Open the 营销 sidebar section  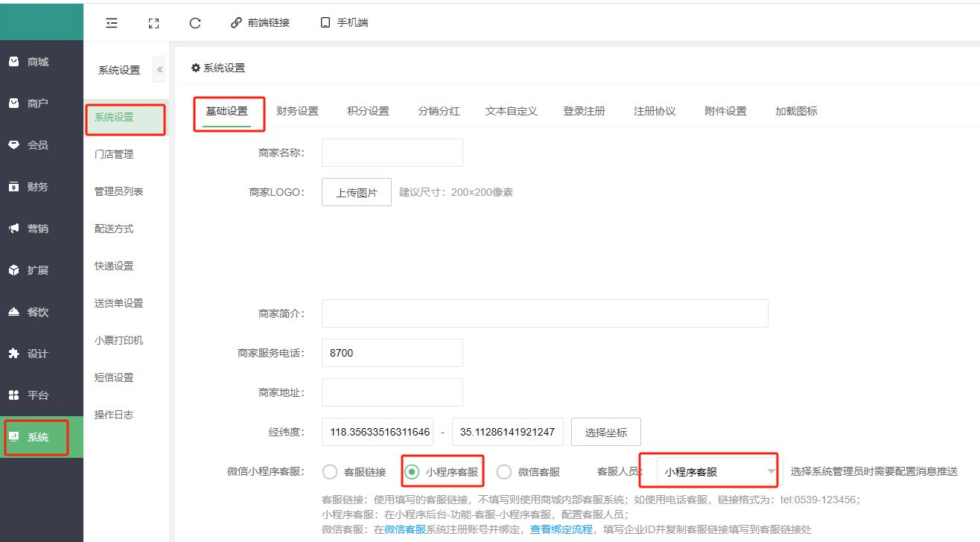click(x=37, y=229)
